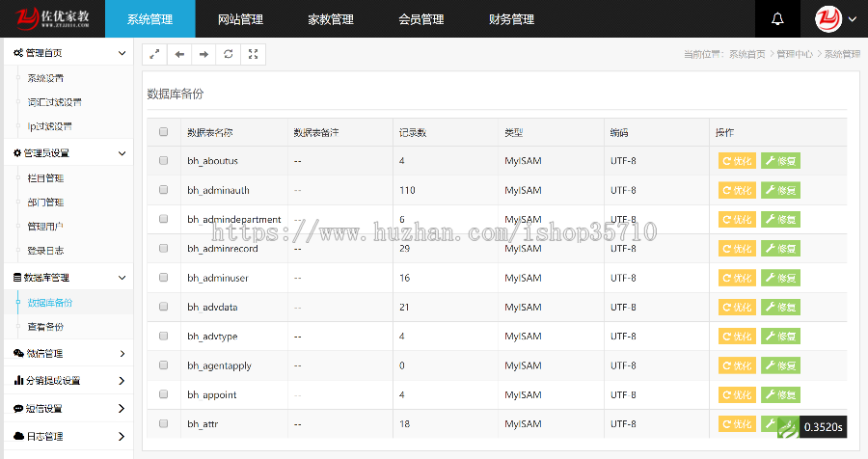Go back with the left arrow icon
Viewport: 868px width, 459px height.
(179, 54)
